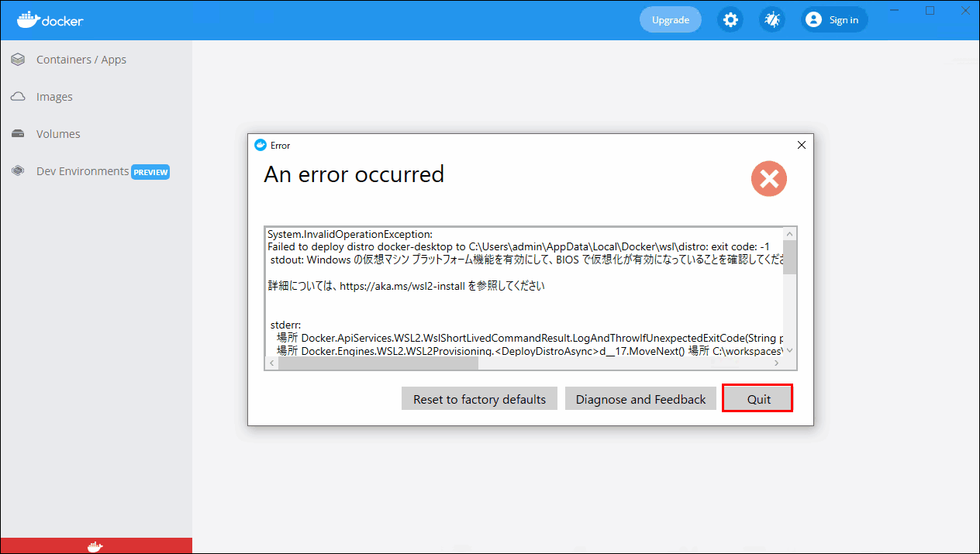Click the user avatar icon beside Sign in
Screen dimensions: 980x554
pyautogui.click(x=813, y=20)
